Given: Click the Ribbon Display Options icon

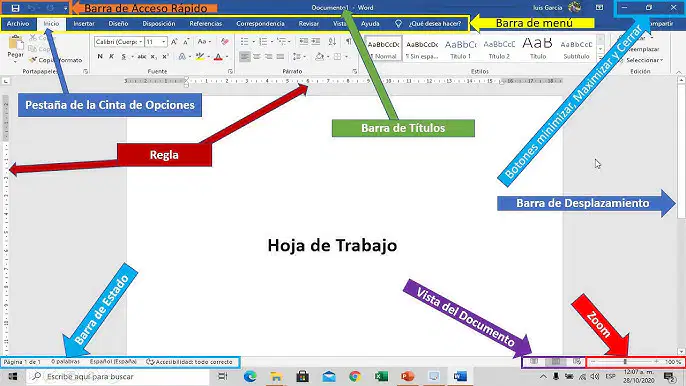Looking at the screenshot, I should click(x=599, y=7).
